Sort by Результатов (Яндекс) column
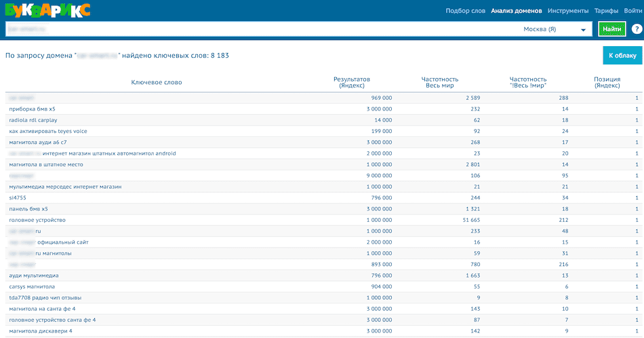644x338 pixels. (x=352, y=83)
